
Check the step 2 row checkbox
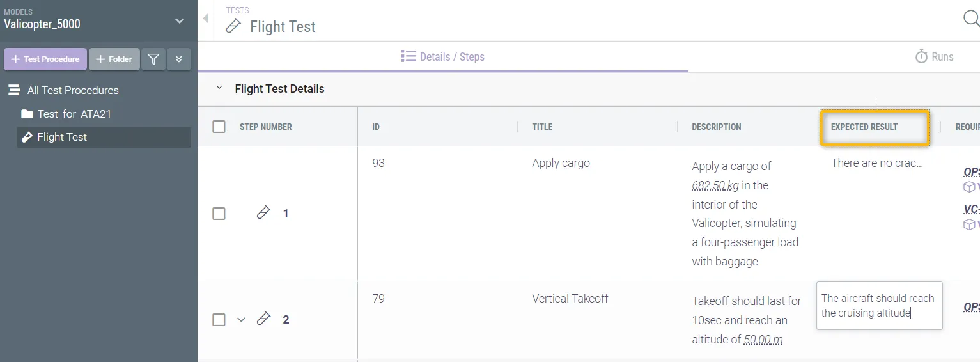(x=219, y=320)
